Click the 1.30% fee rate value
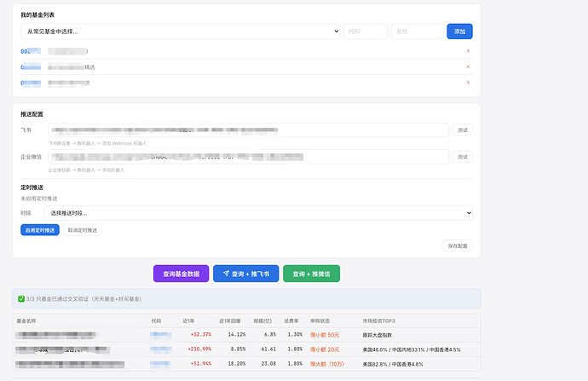Image resolution: width=588 pixels, height=381 pixels. (295, 334)
